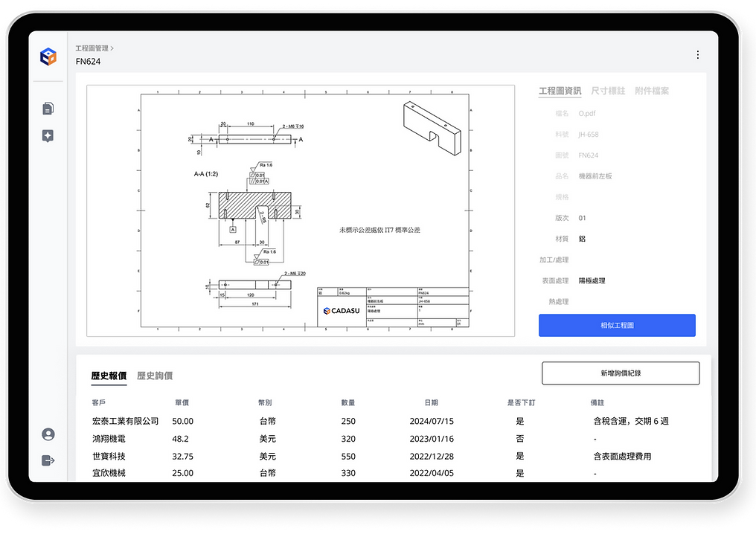Click the A-A (1:2) section label
Viewport: 756px width, 534px height.
tap(206, 174)
